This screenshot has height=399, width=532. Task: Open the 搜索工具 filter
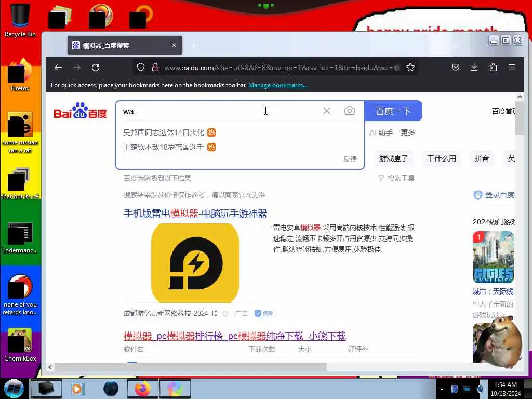(x=396, y=178)
